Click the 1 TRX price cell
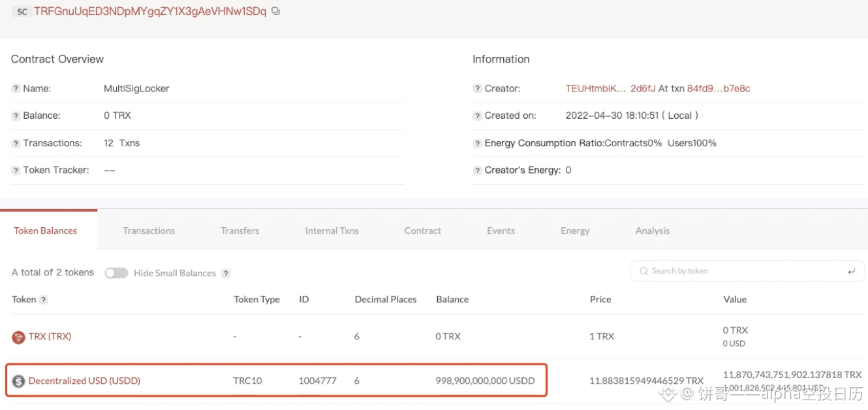This screenshot has width=868, height=410. click(x=602, y=336)
